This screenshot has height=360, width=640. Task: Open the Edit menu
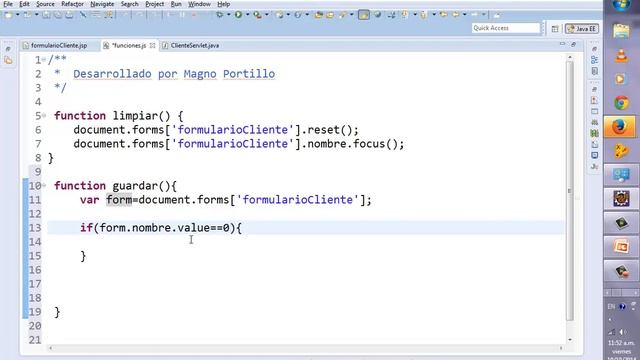click(24, 4)
